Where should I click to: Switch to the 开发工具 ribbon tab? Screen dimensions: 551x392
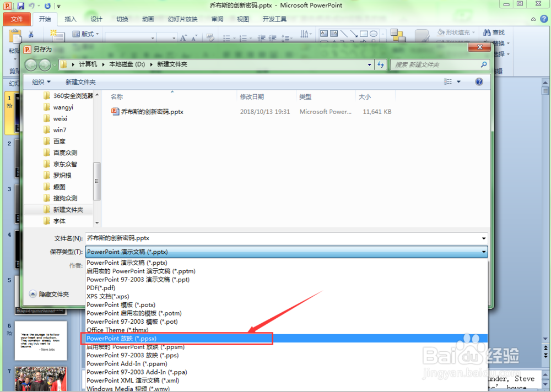click(x=274, y=19)
